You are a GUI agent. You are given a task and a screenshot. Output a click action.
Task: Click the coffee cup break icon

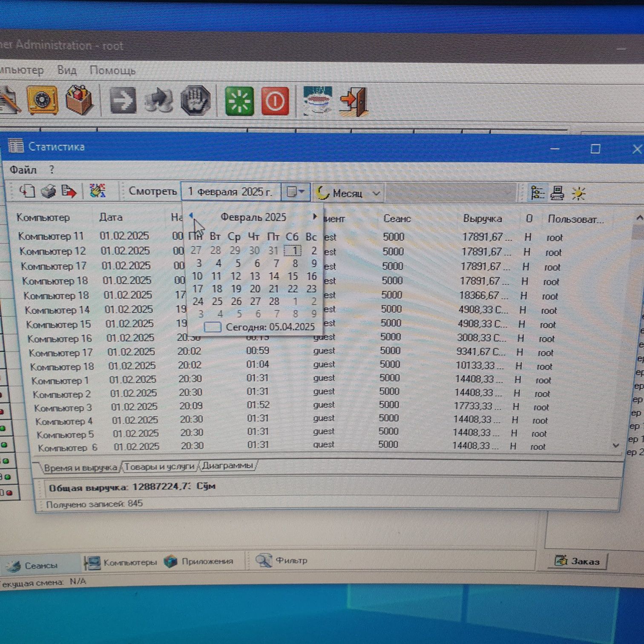(317, 101)
